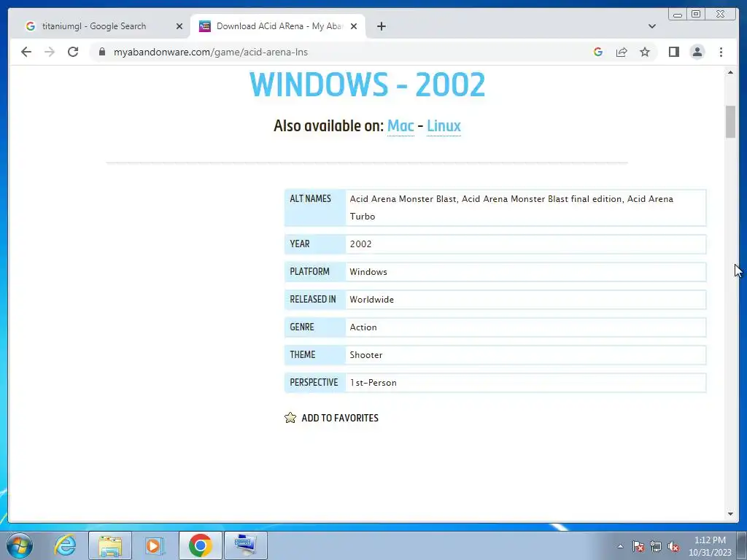Open a new tab
This screenshot has width=747, height=560.
(381, 26)
